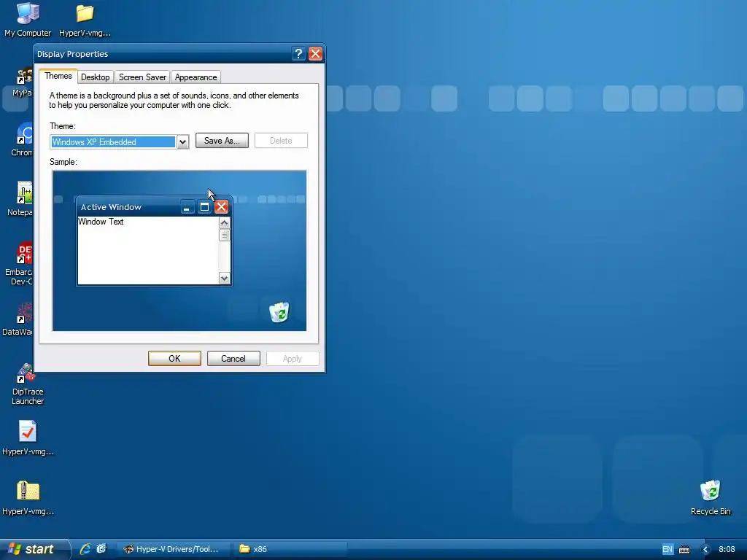Select the Chrome shortcut icon on desktop
This screenshot has width=747, height=560.
24,139
